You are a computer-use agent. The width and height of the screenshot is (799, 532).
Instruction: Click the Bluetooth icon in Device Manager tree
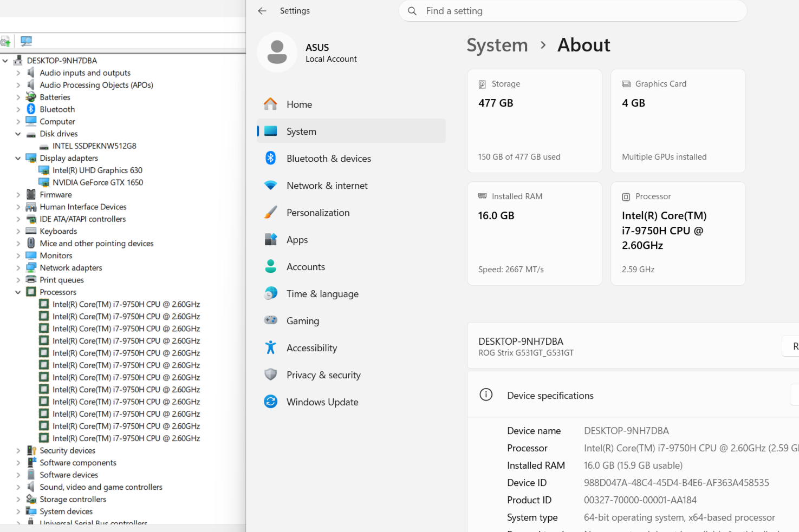(31, 109)
